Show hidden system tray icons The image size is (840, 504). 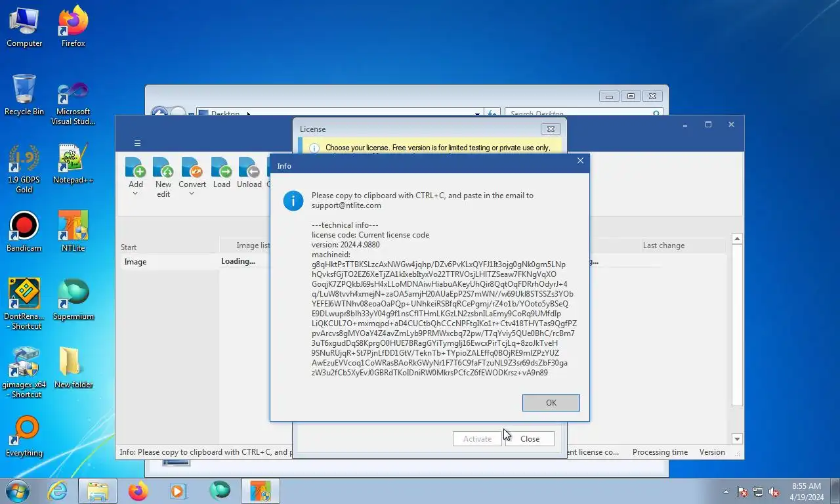[726, 492]
